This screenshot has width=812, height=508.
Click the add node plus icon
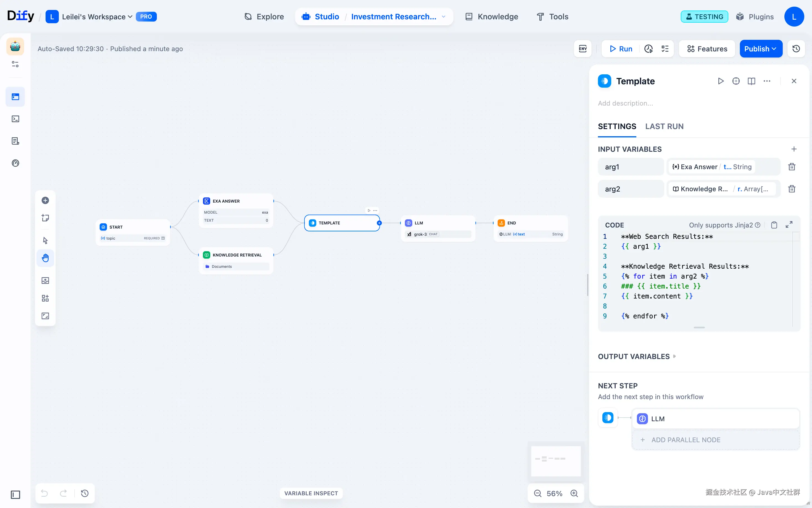click(45, 201)
